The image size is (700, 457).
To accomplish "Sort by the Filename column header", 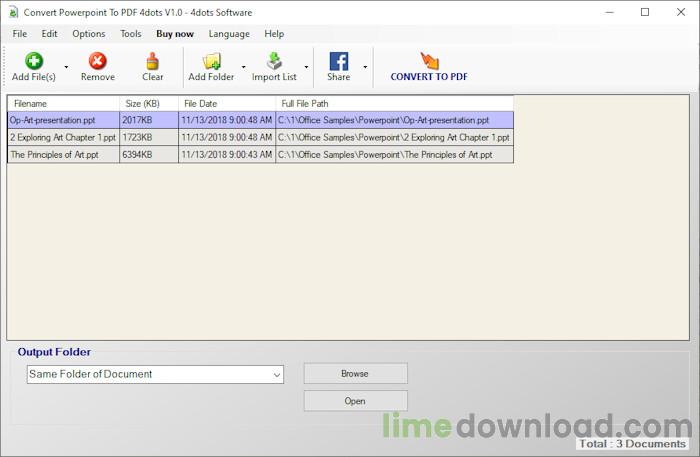I will tap(63, 104).
